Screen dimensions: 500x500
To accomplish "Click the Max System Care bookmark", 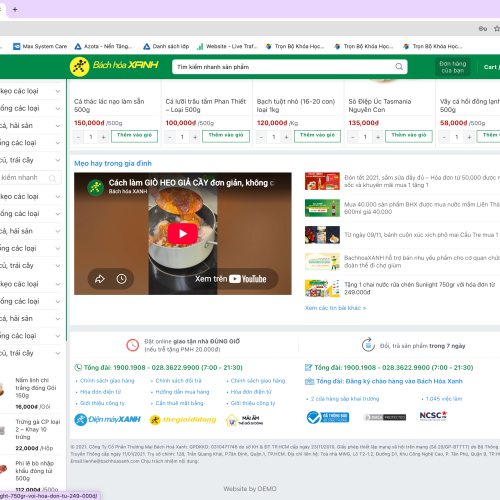I will pos(40,46).
